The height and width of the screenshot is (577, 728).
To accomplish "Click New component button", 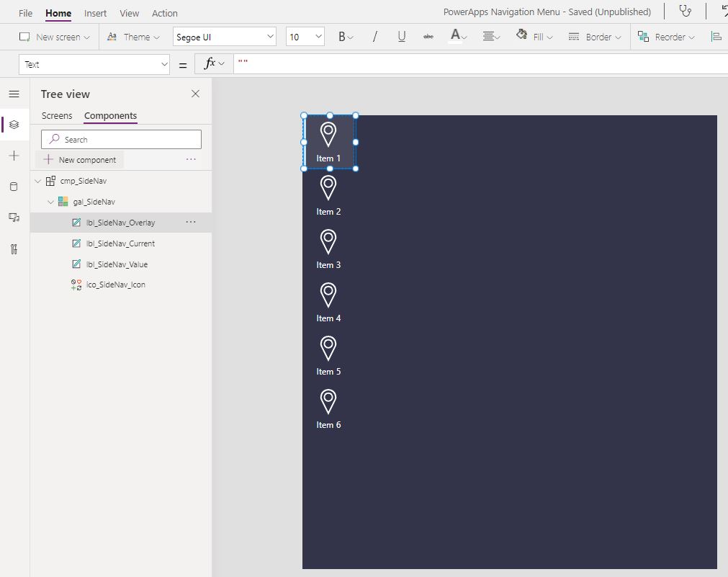I will [80, 160].
